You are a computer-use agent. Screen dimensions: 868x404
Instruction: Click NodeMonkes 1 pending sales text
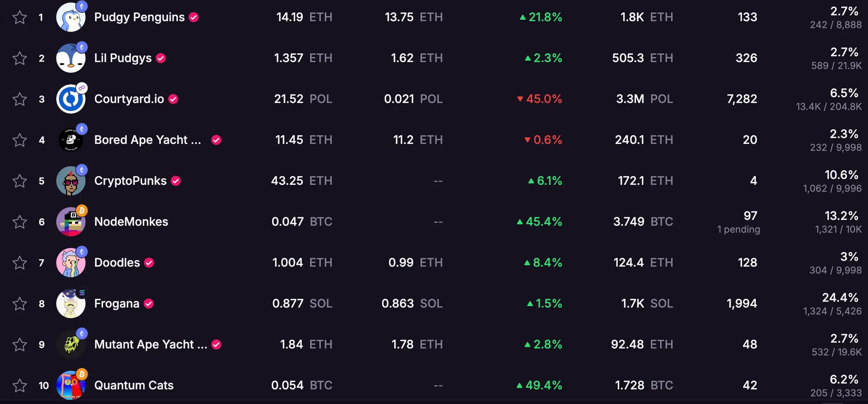coord(738,229)
